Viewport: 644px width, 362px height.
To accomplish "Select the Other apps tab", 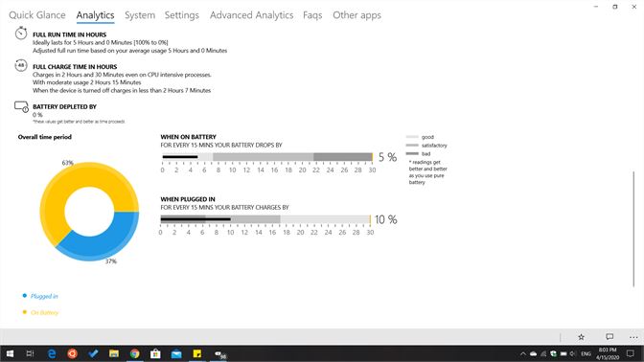I will point(356,15).
